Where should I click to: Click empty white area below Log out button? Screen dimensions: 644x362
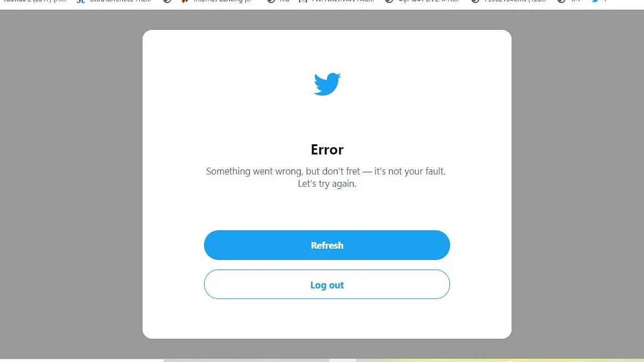(327, 318)
